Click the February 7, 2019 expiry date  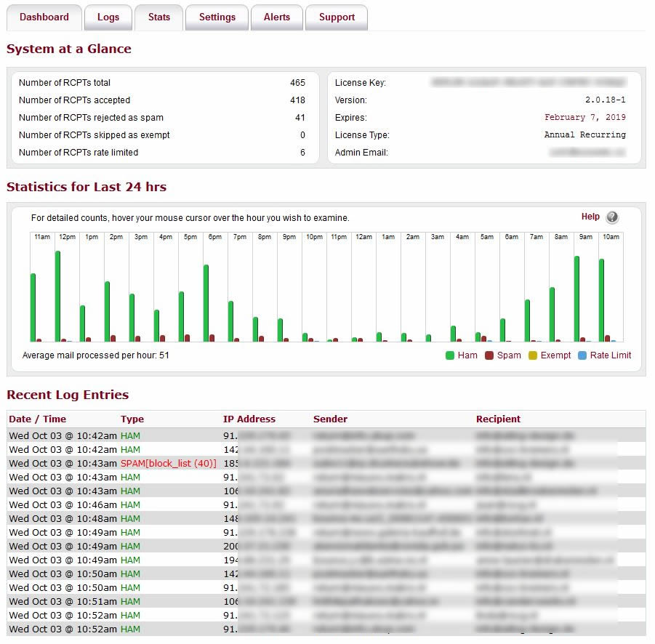(x=584, y=118)
